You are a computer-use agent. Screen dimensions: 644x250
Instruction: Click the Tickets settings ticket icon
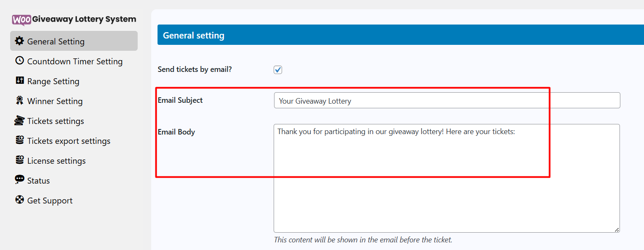(x=19, y=121)
